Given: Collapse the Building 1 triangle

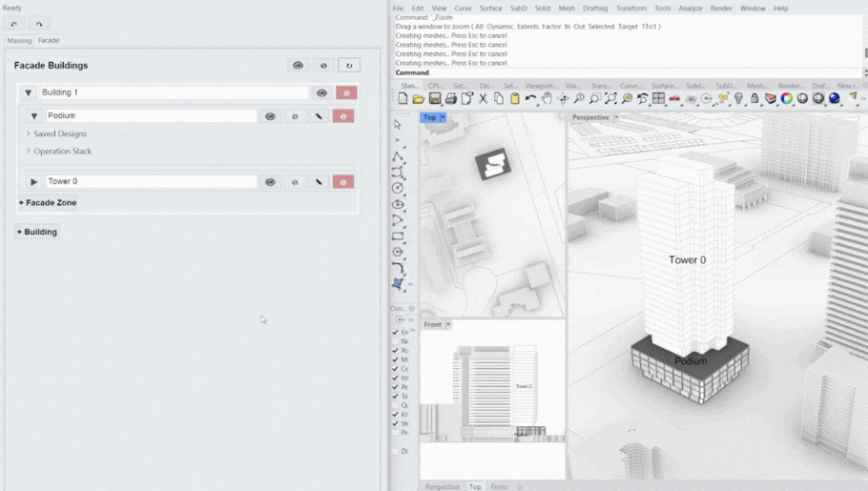Looking at the screenshot, I should pyautogui.click(x=29, y=93).
